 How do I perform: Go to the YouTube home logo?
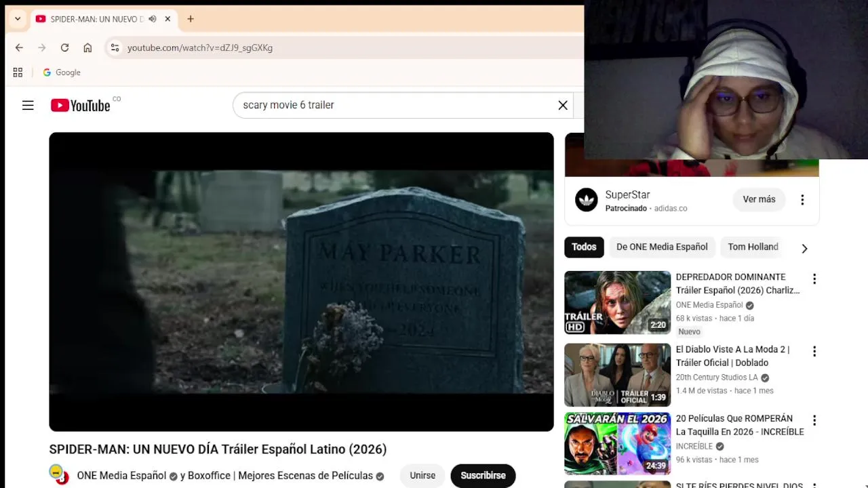[80, 105]
